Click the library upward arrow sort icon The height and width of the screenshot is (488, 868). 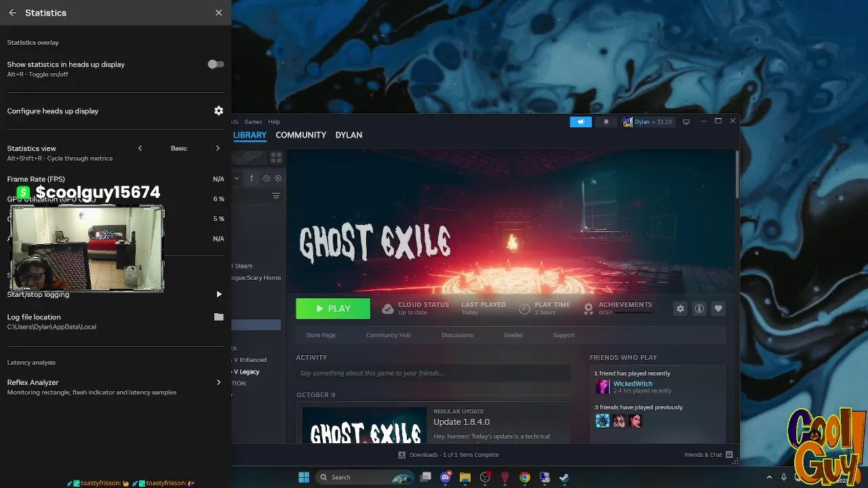click(x=252, y=178)
